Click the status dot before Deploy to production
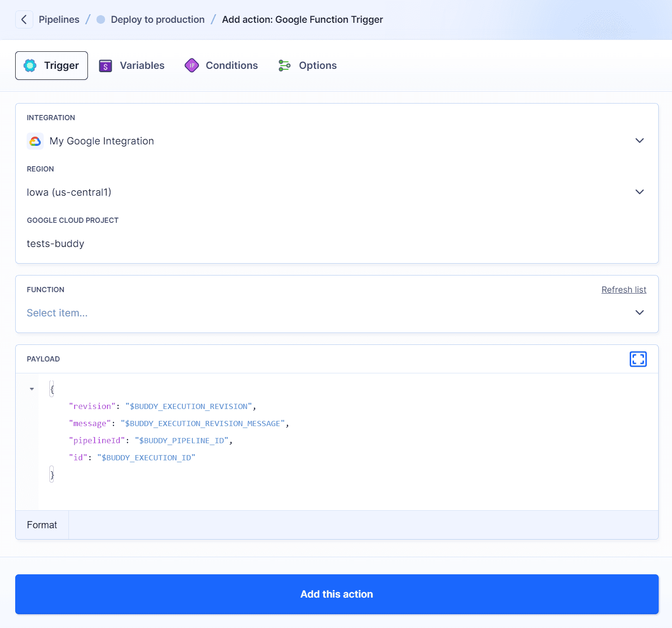 pos(100,19)
